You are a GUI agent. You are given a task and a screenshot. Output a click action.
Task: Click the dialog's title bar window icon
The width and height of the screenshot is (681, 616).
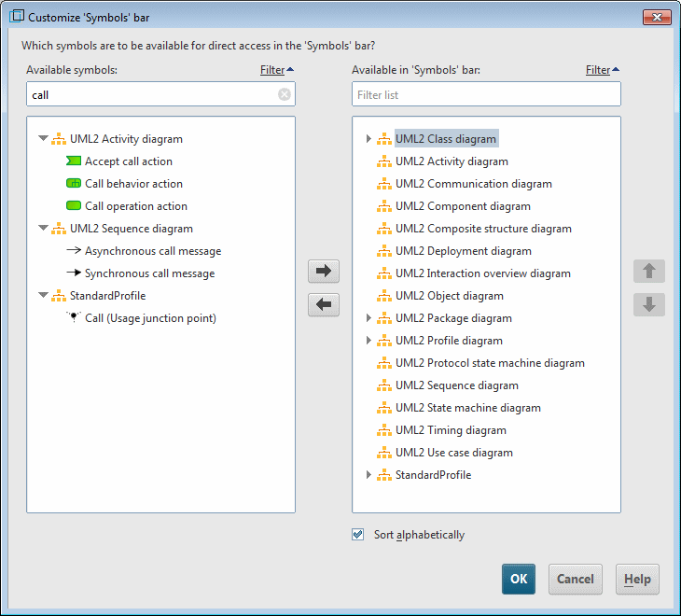(x=17, y=17)
